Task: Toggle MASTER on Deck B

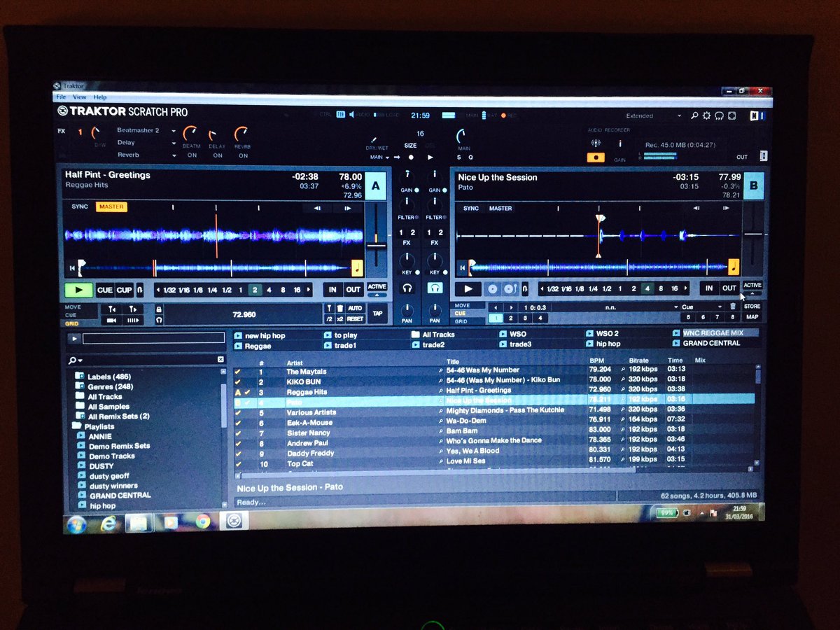Action: (500, 208)
